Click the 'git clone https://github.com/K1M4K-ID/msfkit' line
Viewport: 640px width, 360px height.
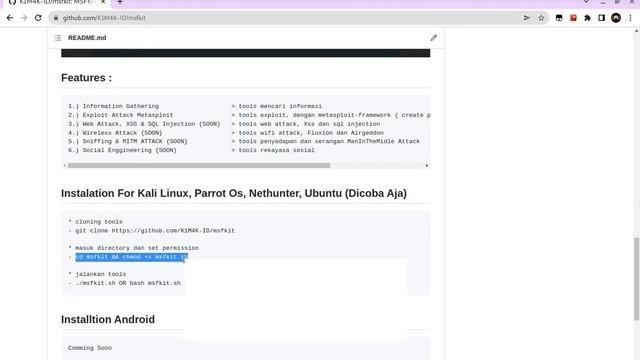tap(151, 231)
